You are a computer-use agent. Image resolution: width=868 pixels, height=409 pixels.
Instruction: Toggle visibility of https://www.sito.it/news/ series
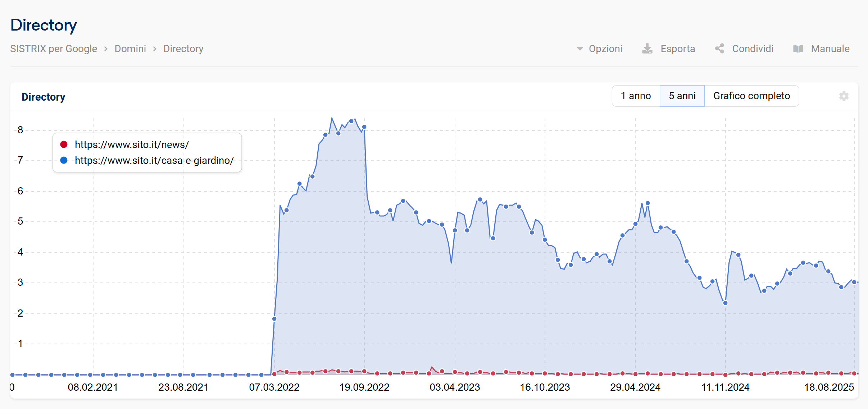132,144
